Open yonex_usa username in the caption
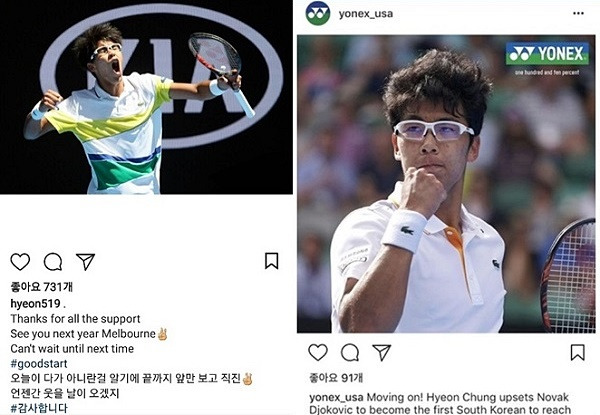Viewport: 600px width, 415px height. point(336,397)
